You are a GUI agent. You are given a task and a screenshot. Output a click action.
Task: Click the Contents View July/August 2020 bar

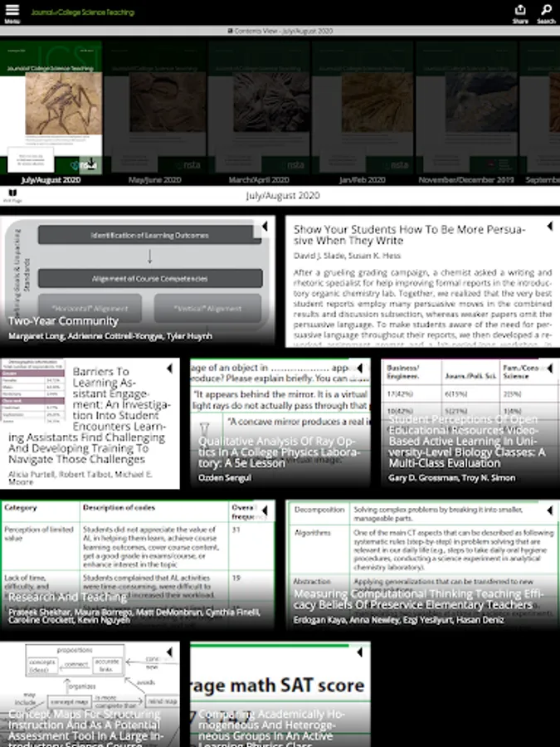pos(280,31)
